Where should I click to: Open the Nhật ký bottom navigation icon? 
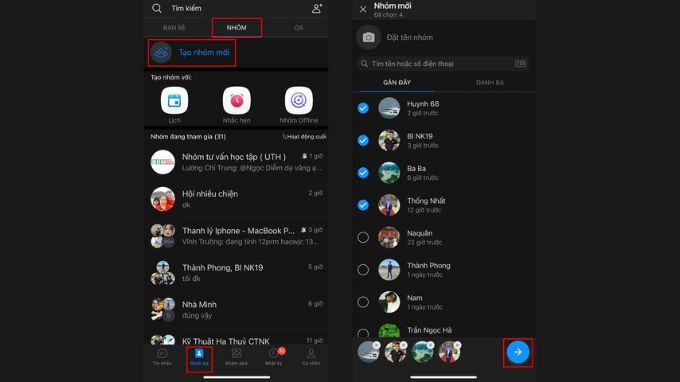274,357
